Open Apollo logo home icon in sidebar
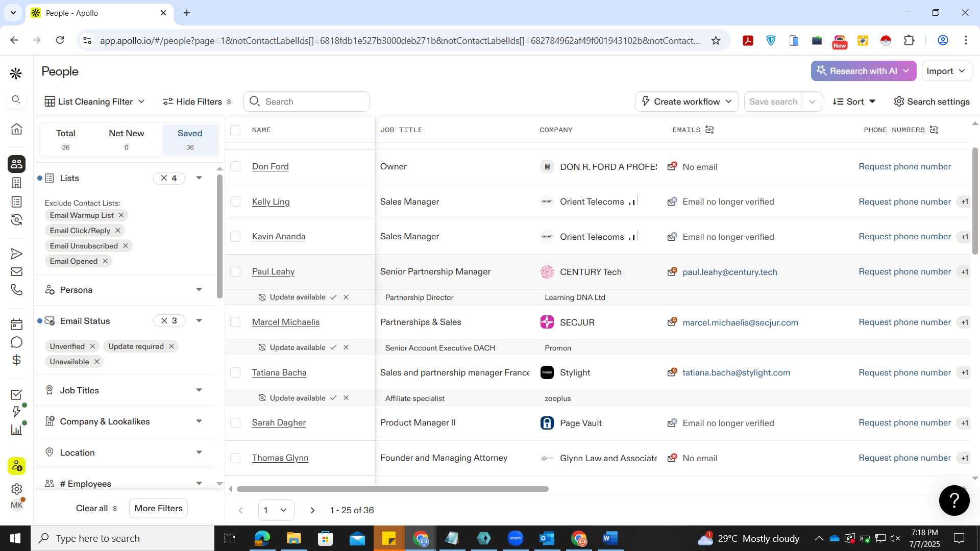 [16, 73]
